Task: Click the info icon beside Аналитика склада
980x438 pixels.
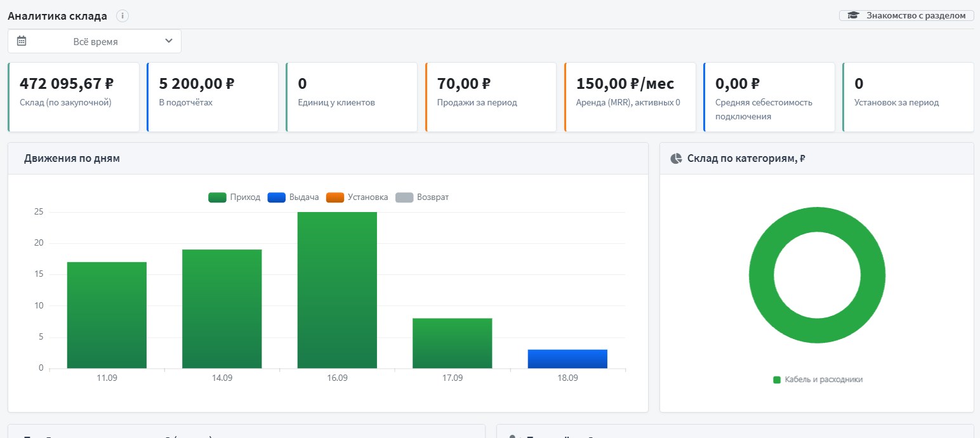Action: click(122, 16)
